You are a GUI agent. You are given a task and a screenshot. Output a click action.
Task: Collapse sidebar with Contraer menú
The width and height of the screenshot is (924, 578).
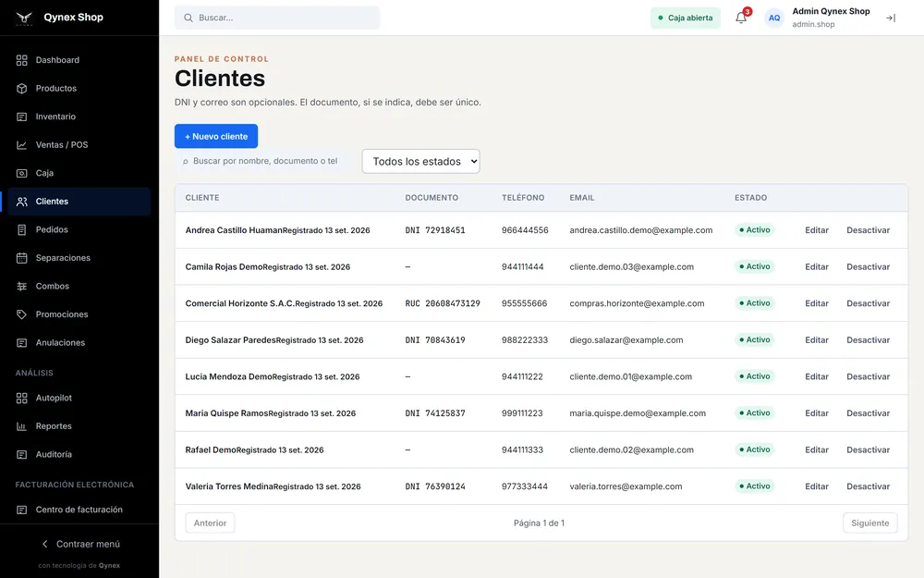click(79, 544)
